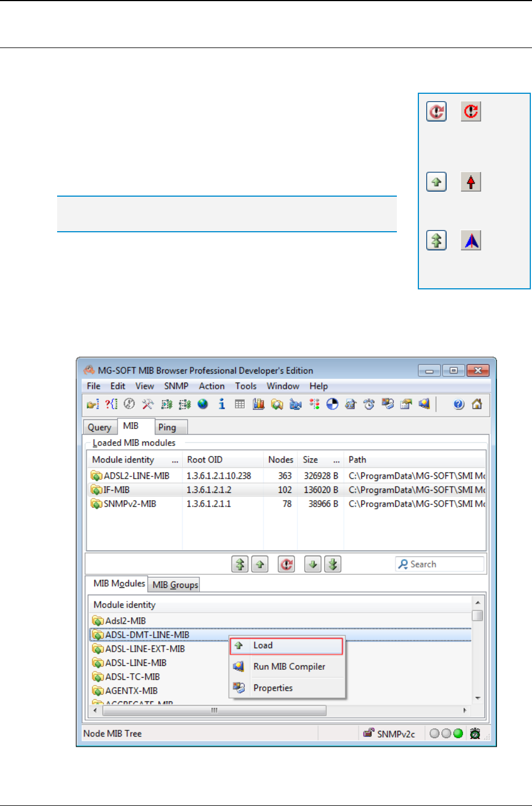
Task: Click the blue-white pie circle toolbar icon
Action: click(332, 404)
